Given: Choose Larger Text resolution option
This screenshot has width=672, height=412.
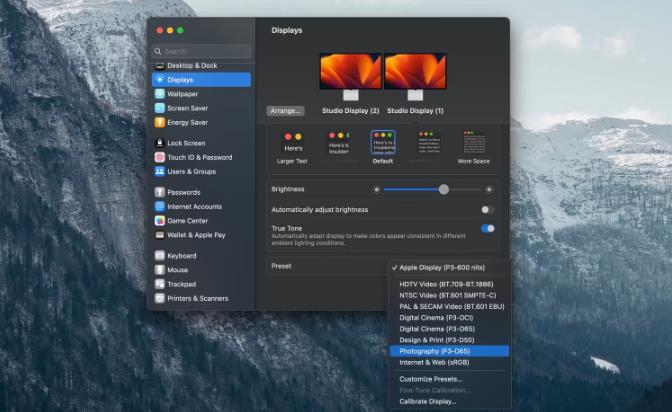Looking at the screenshot, I should point(292,148).
